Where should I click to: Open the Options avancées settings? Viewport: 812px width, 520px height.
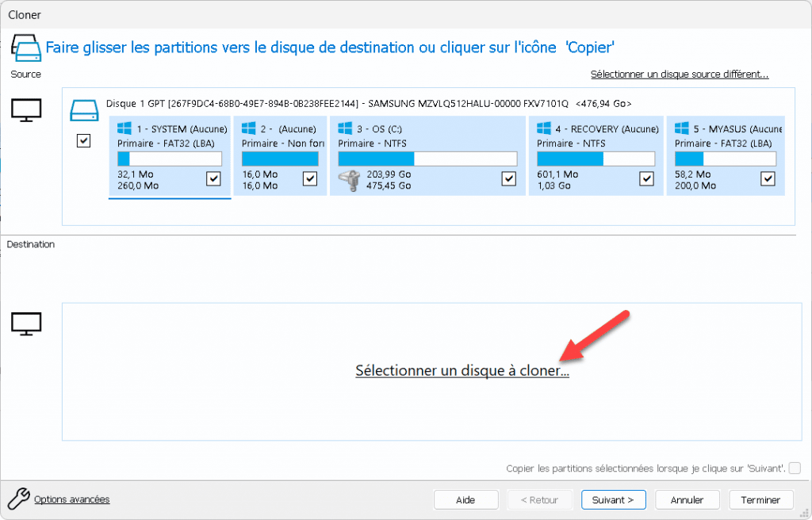[x=71, y=499]
